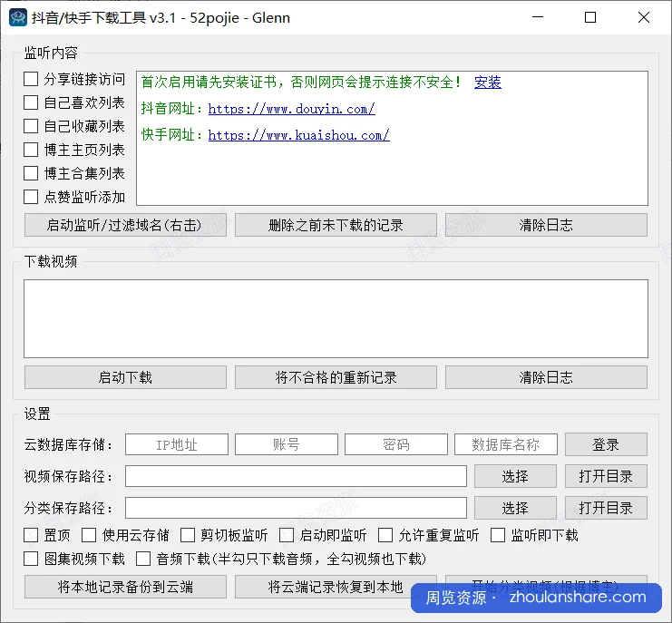The width and height of the screenshot is (672, 623).
Task: Minimize the download tool window
Action: click(538, 17)
